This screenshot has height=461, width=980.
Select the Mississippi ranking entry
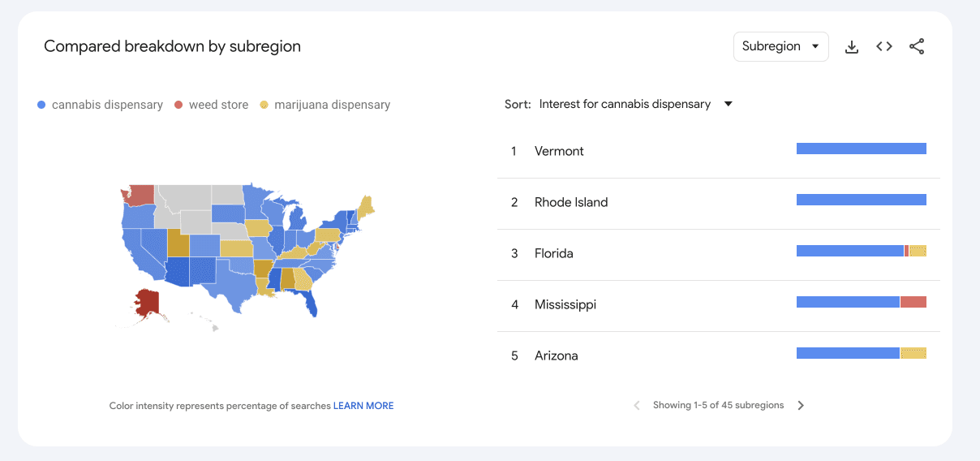click(565, 304)
